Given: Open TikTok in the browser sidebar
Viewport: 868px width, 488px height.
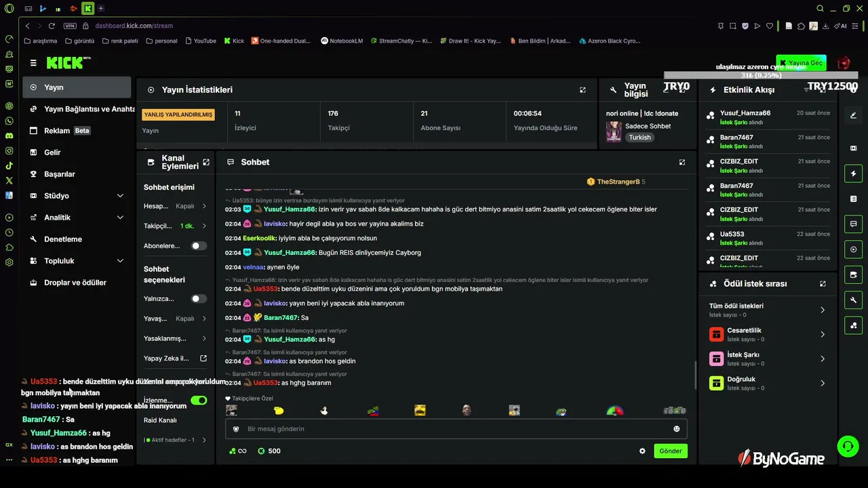Looking at the screenshot, I should coord(9,165).
